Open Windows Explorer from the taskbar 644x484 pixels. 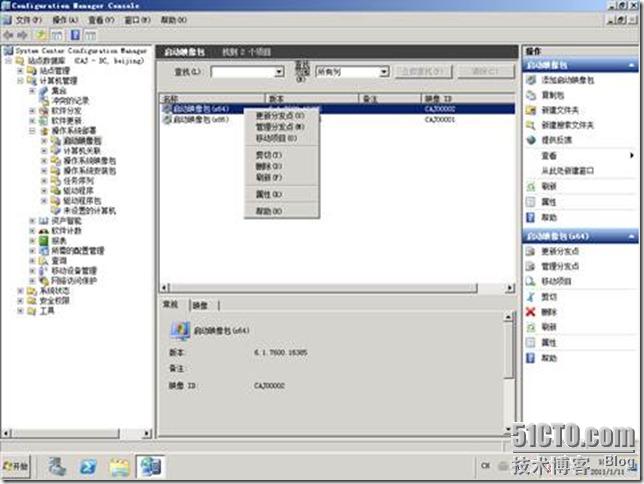120,467
